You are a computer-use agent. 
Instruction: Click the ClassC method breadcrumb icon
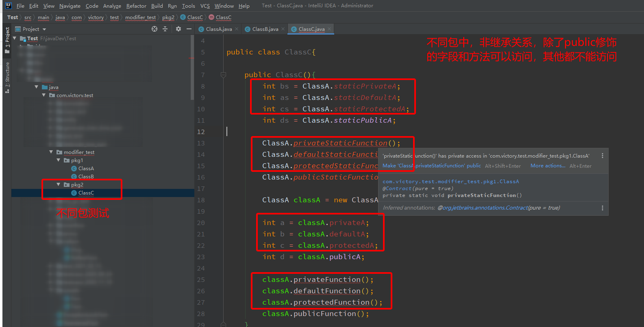click(x=211, y=17)
